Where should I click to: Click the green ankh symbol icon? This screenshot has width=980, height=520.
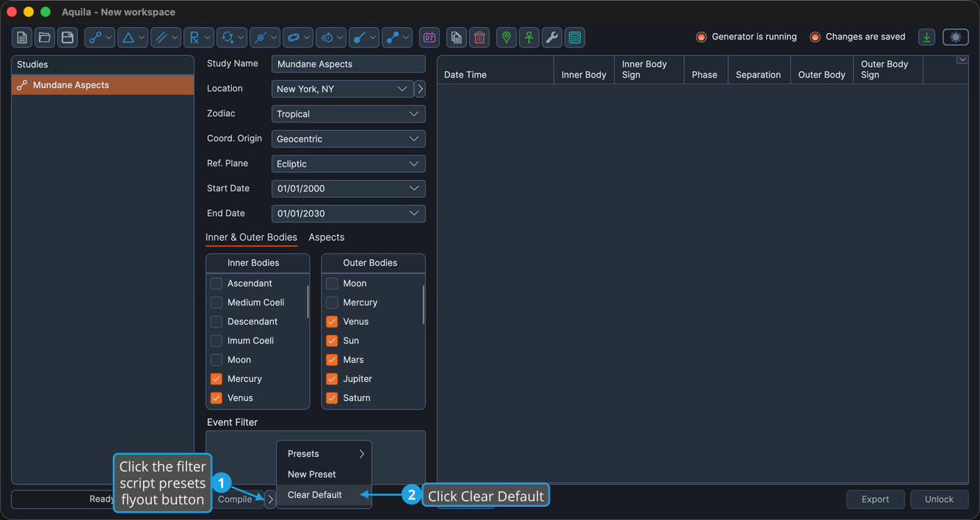pos(529,37)
